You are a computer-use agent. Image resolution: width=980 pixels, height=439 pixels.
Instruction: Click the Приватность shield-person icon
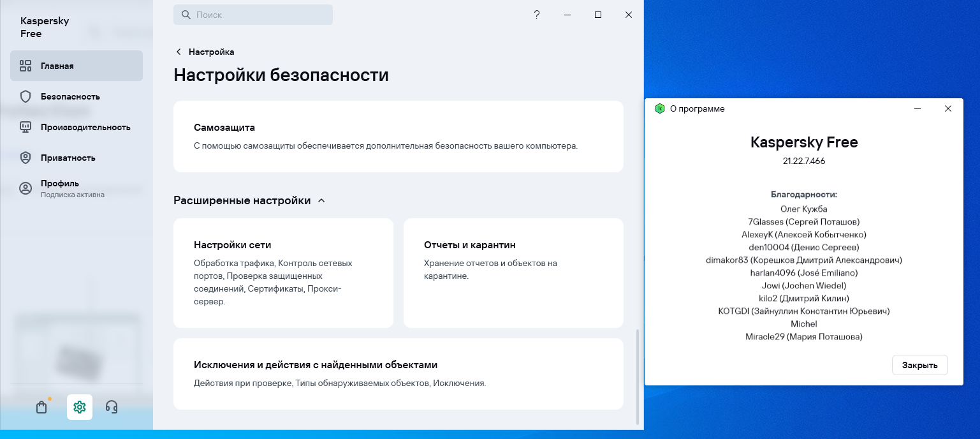[x=26, y=158]
